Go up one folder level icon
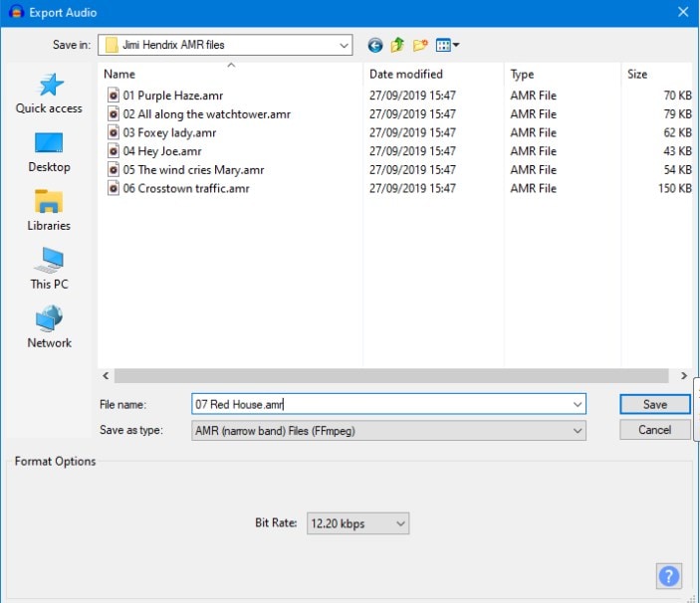 click(397, 45)
